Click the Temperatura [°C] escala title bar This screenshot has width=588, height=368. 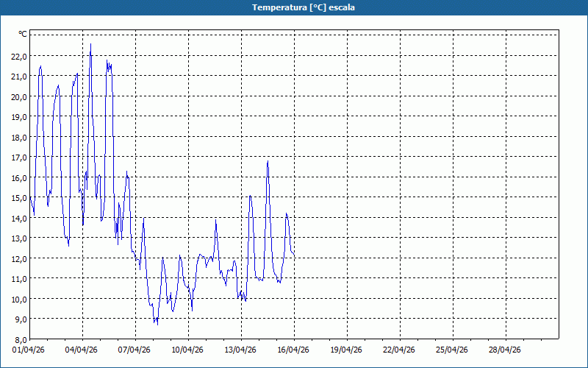tap(294, 7)
